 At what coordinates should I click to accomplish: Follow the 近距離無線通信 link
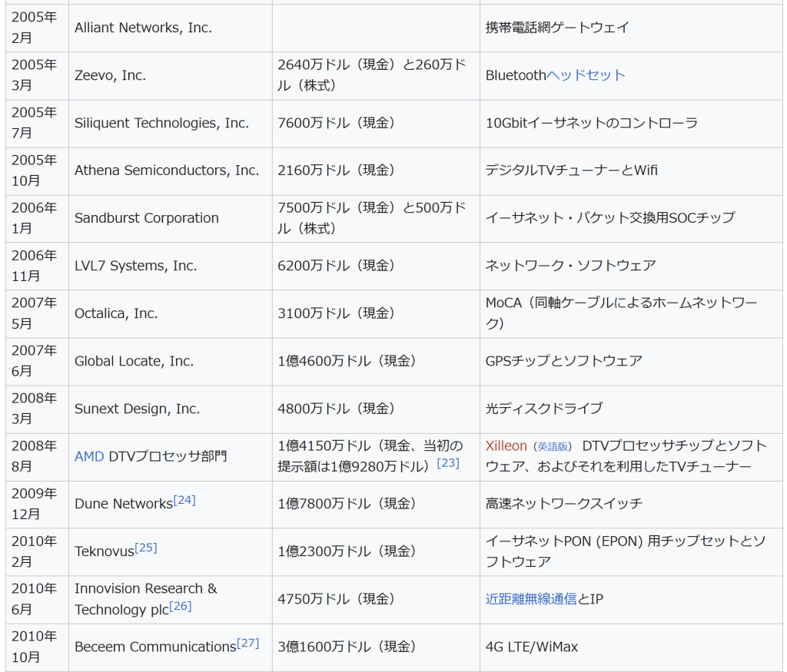(530, 599)
